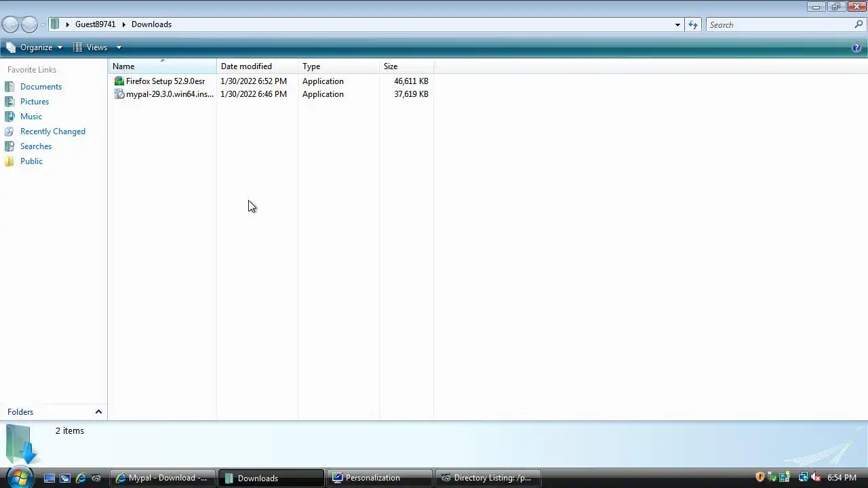868x488 pixels.
Task: Open the Windows Start orb
Action: pyautogui.click(x=19, y=477)
